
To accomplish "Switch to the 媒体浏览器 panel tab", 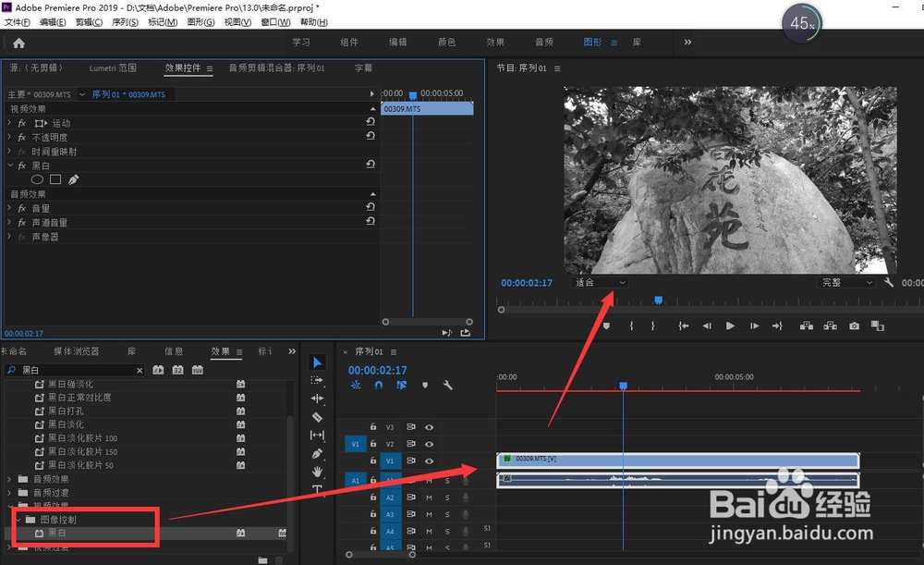I will [x=76, y=350].
